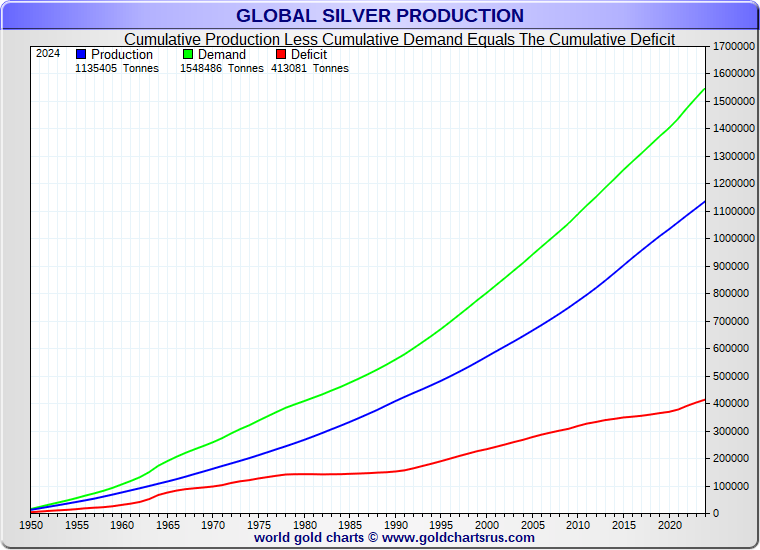The width and height of the screenshot is (760, 550).
Task: Click the 1700000 label on the y-axis
Action: point(733,47)
